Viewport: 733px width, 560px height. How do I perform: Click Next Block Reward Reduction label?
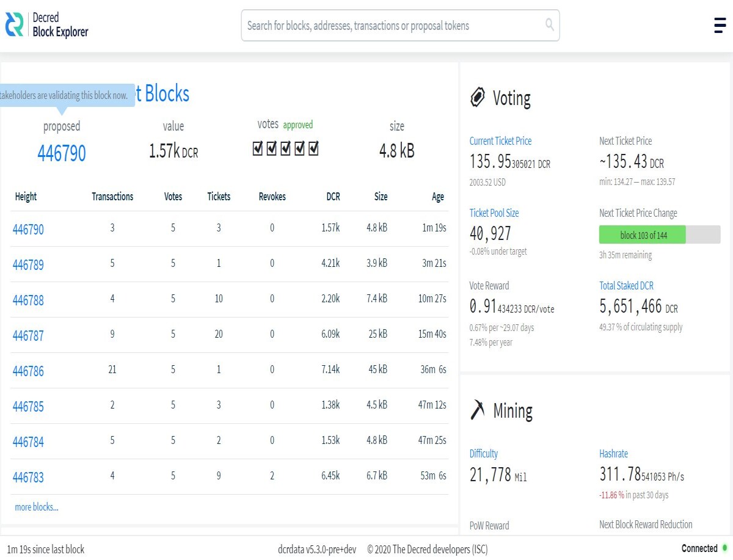pyautogui.click(x=646, y=525)
